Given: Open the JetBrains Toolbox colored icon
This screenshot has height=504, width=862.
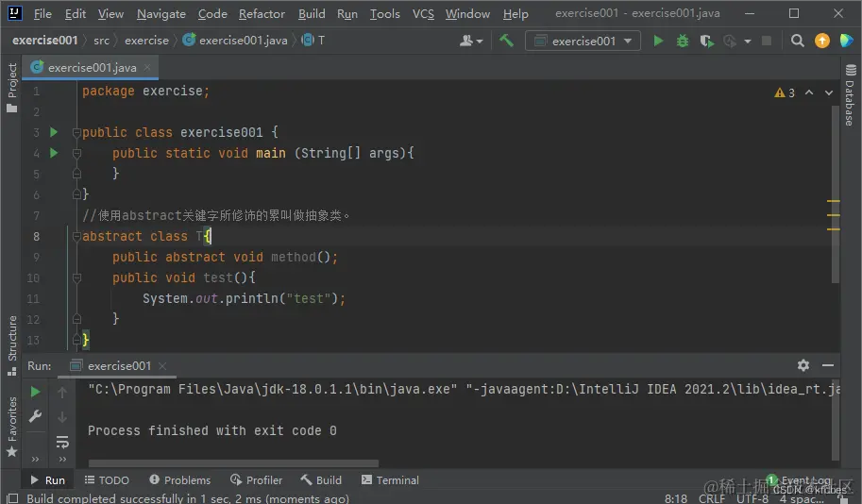Looking at the screenshot, I should click(x=847, y=41).
